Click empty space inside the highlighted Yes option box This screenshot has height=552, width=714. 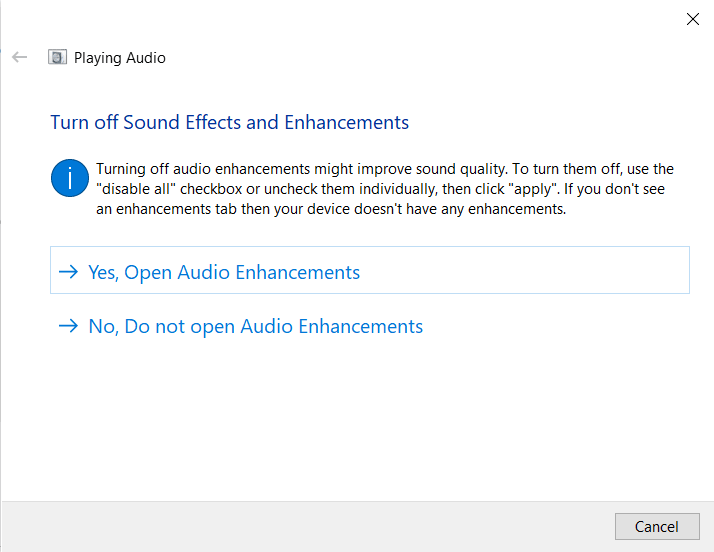[550, 271]
